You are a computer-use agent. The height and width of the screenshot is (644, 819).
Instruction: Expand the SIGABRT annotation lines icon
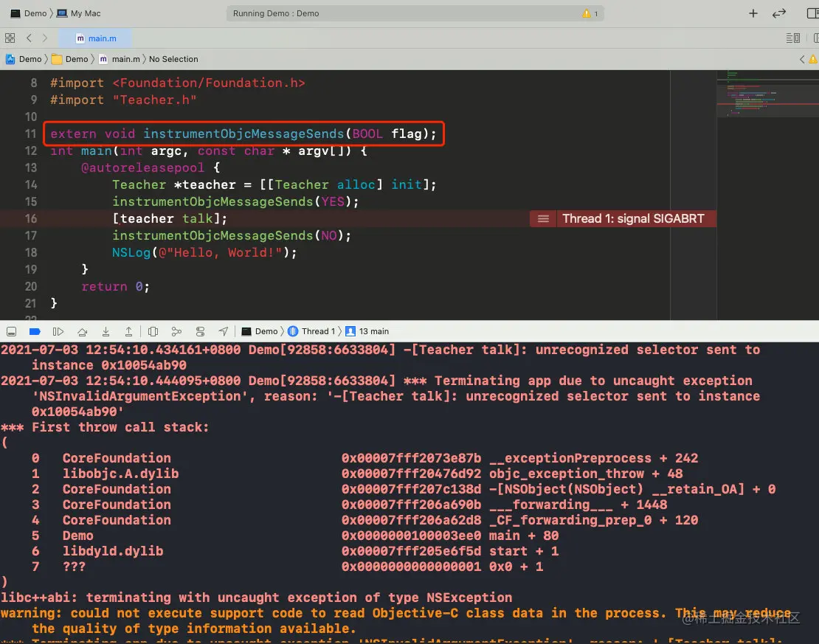pyautogui.click(x=543, y=219)
